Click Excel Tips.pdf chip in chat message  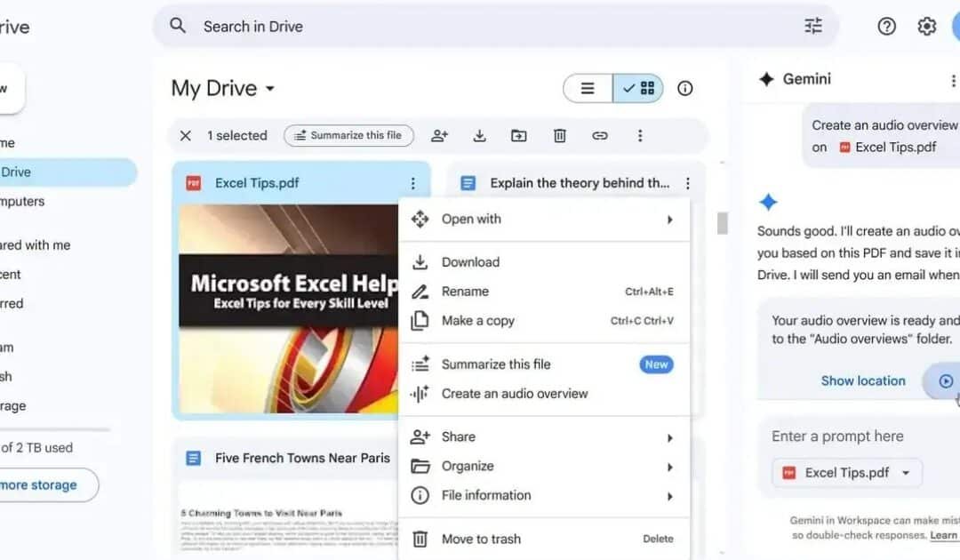[887, 147]
